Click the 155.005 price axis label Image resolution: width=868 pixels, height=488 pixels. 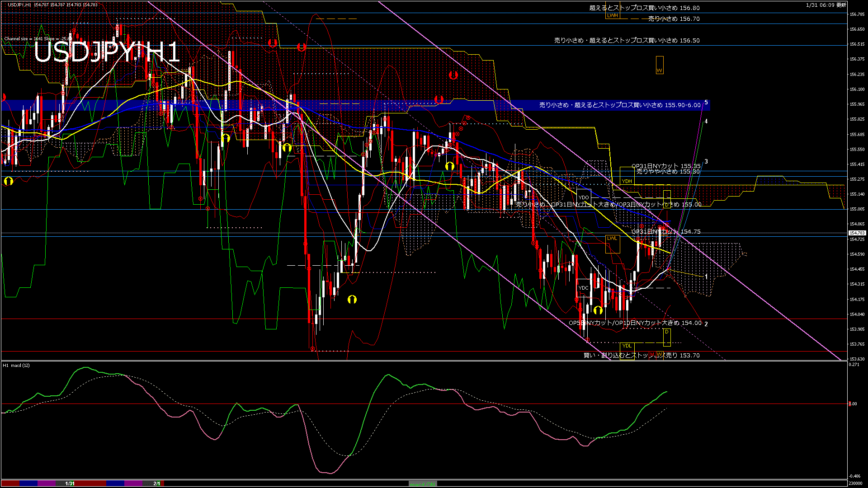857,209
